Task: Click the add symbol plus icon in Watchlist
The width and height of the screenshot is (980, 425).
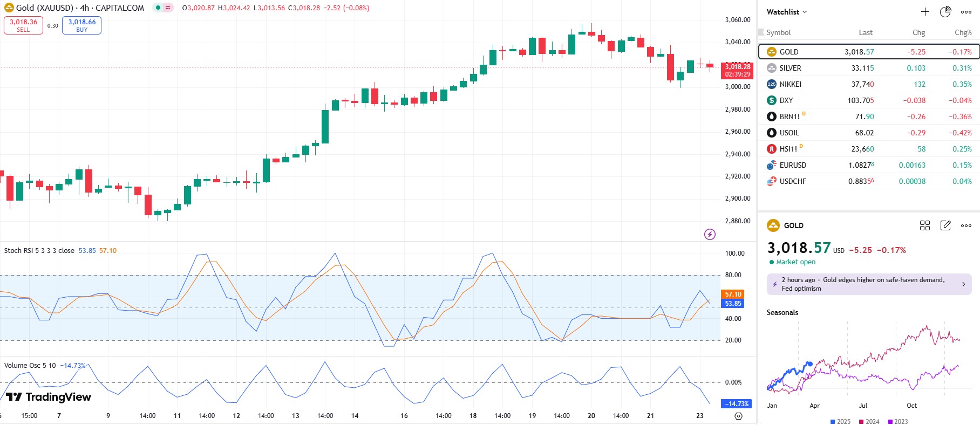Action: click(925, 12)
